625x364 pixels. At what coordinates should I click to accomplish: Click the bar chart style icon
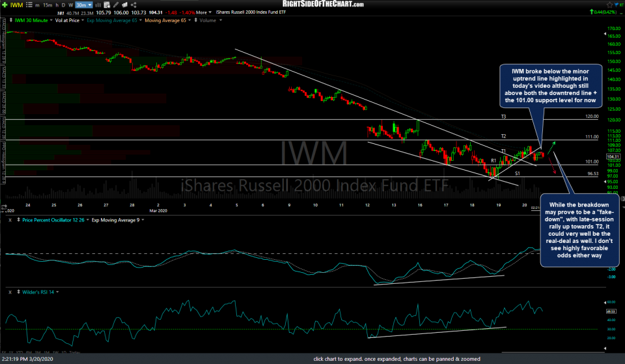(98, 5)
